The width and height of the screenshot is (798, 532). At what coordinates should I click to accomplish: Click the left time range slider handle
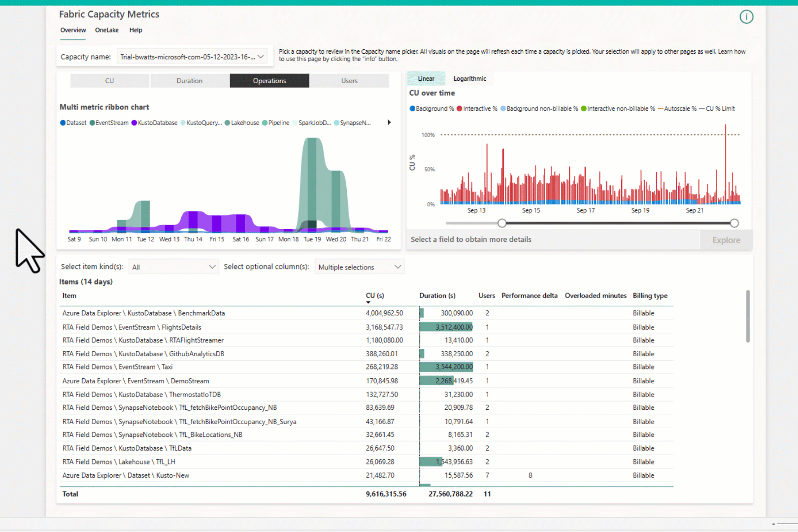click(x=502, y=223)
